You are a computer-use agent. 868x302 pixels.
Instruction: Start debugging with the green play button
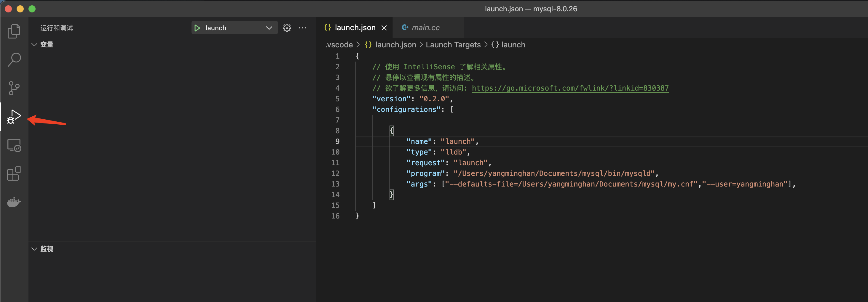197,28
